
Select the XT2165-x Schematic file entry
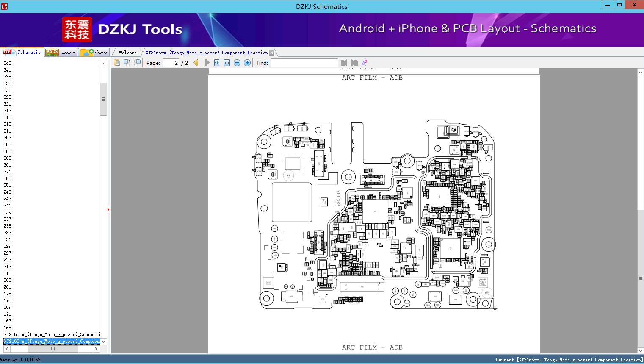[52, 334]
